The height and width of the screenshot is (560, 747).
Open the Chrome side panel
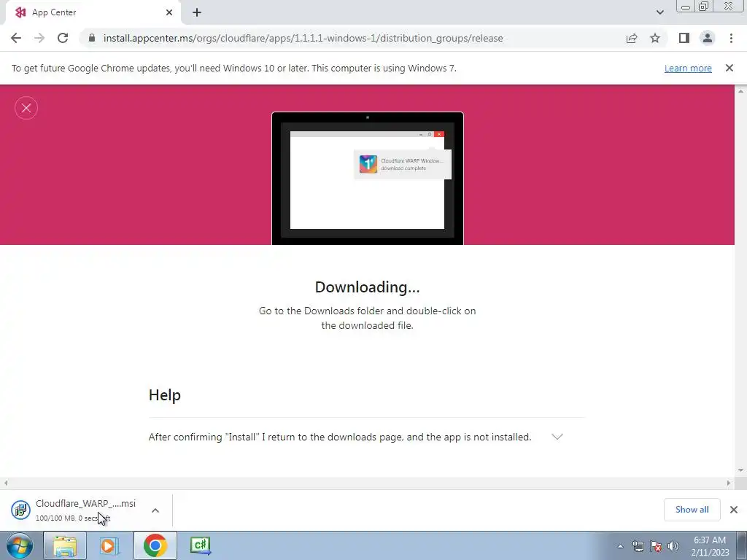point(684,38)
